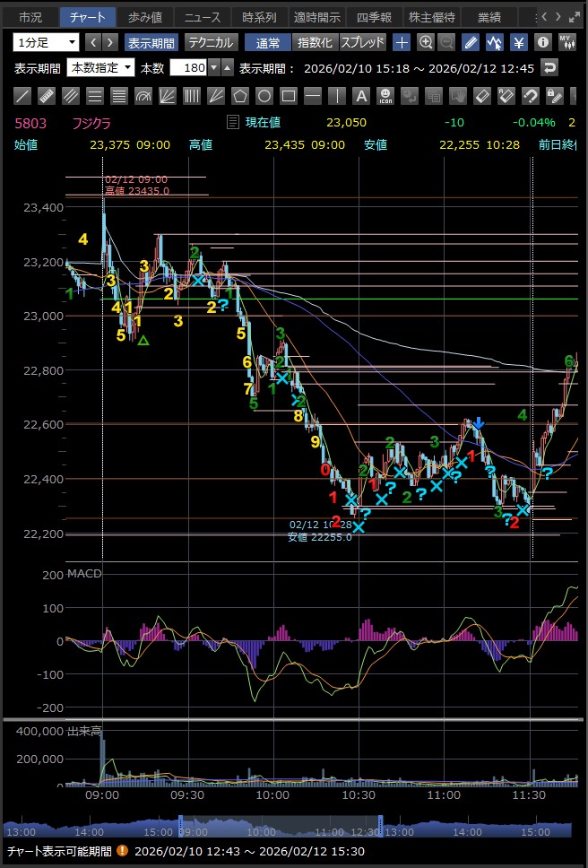Click the zoom in magnifier icon
Screen dimensions: 588x868
[x=426, y=42]
